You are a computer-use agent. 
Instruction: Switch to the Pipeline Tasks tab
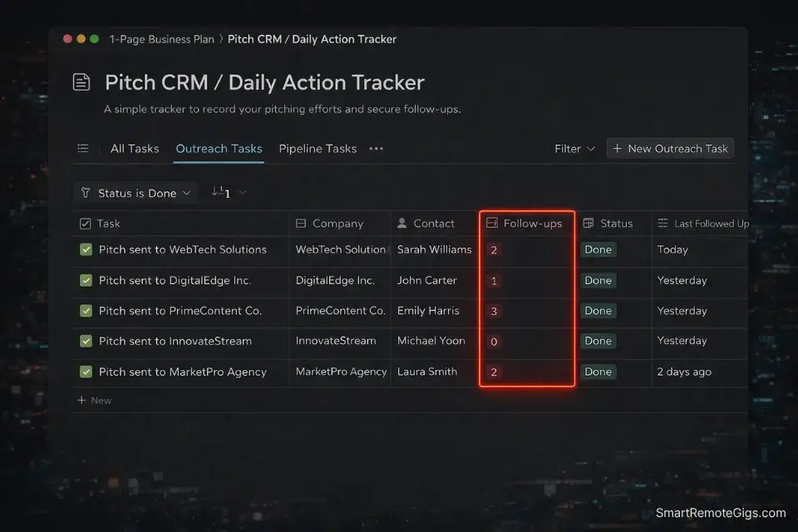click(x=318, y=148)
